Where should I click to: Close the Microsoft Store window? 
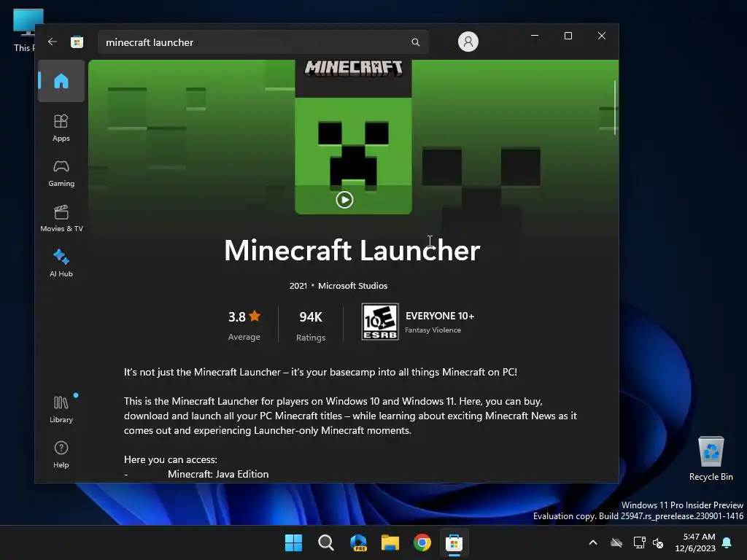(602, 36)
